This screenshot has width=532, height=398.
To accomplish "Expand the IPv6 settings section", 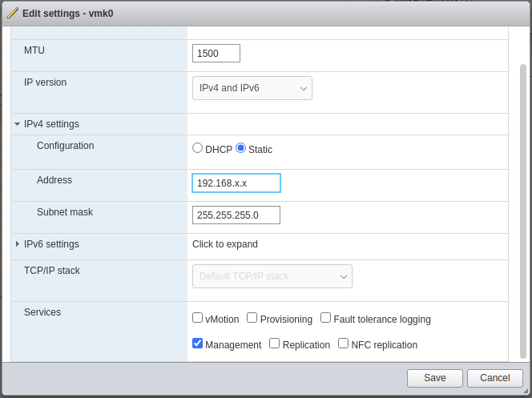I will pos(17,244).
